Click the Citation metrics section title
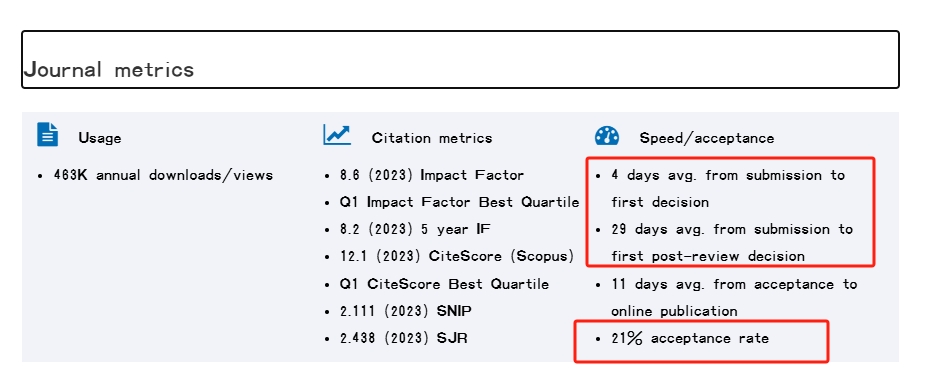Screen dimensions: 930x374 (x=432, y=138)
